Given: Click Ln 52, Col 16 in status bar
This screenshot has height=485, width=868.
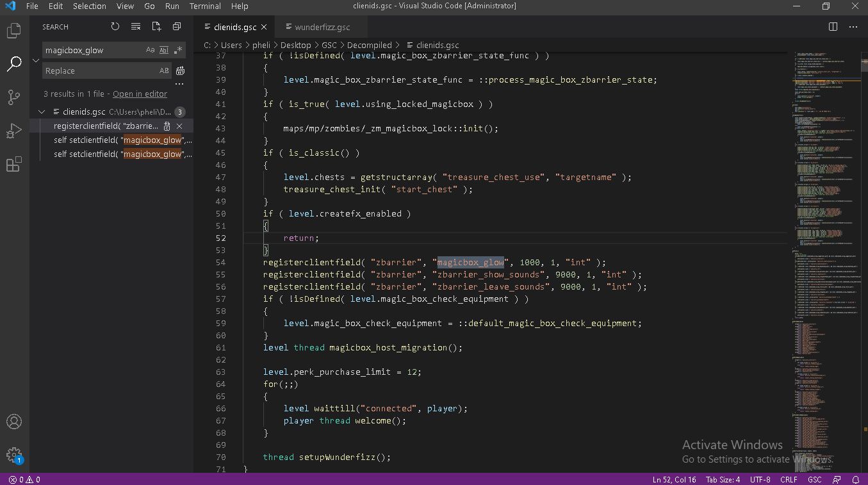Looking at the screenshot, I should (x=674, y=479).
